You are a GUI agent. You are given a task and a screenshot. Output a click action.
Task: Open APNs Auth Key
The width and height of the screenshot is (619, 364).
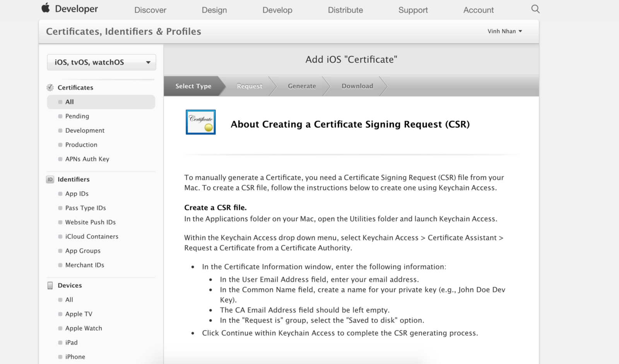[87, 159]
